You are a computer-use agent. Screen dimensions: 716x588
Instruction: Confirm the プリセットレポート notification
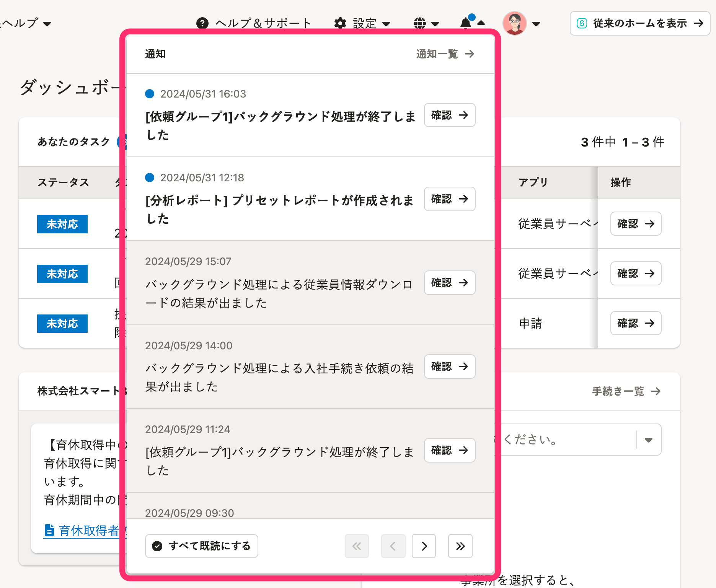coord(450,199)
